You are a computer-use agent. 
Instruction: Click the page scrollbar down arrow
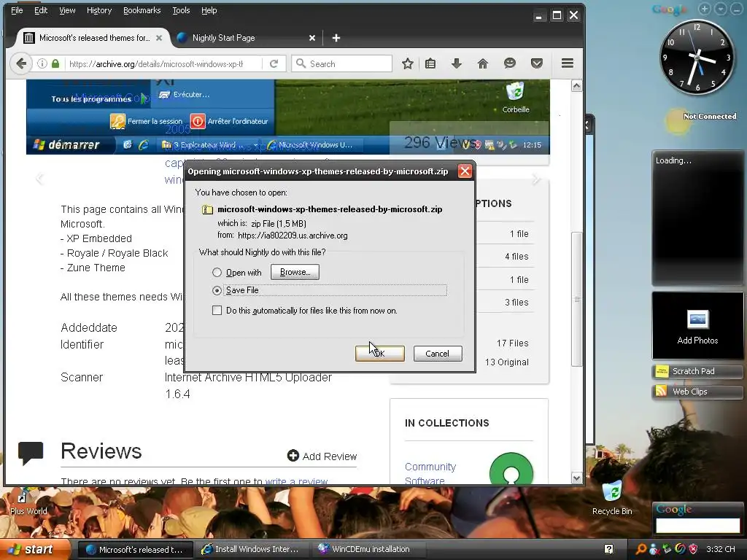click(x=576, y=478)
